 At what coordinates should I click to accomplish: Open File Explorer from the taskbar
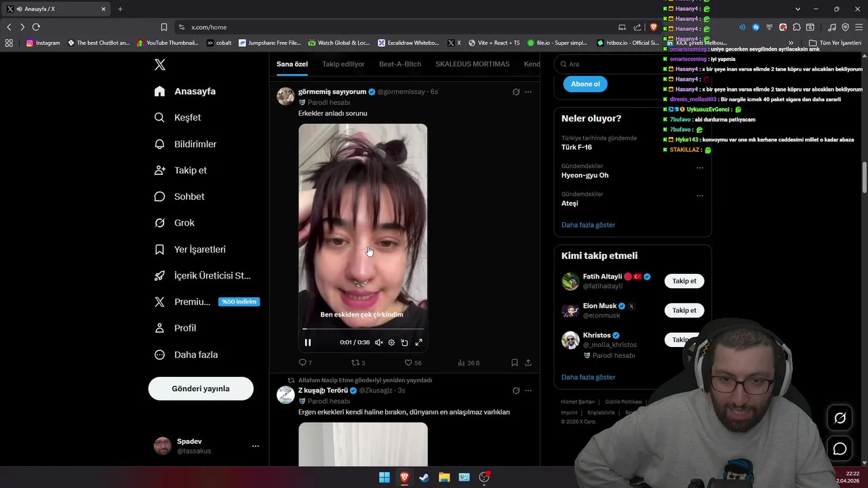tap(444, 477)
